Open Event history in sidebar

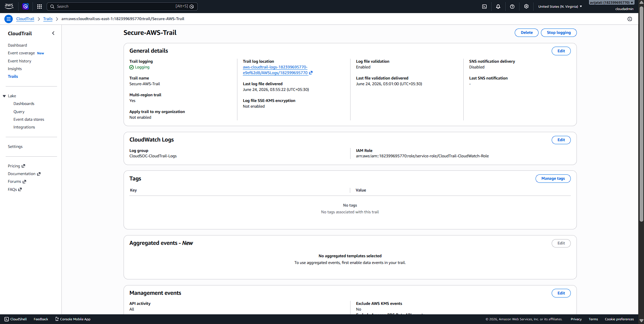click(19, 61)
